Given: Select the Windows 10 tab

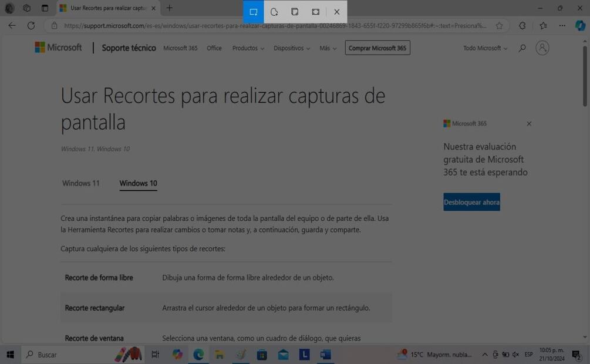Looking at the screenshot, I should (x=138, y=183).
